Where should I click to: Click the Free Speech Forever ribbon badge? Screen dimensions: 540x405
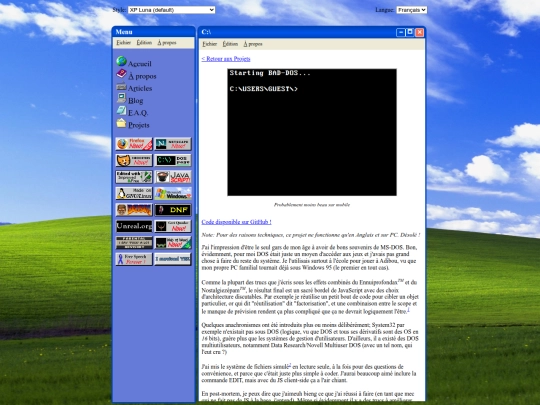[x=134, y=259]
